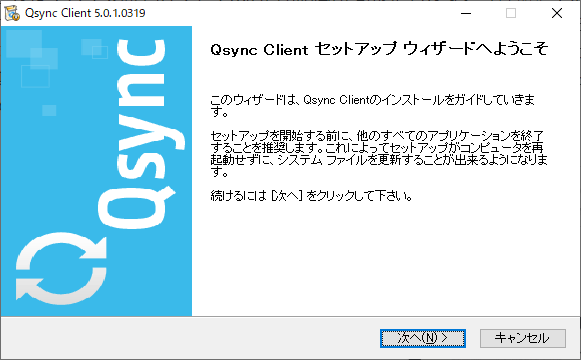Click the window title Qsync Client 5.0.1.0319
This screenshot has width=581, height=360.
pyautogui.click(x=85, y=13)
